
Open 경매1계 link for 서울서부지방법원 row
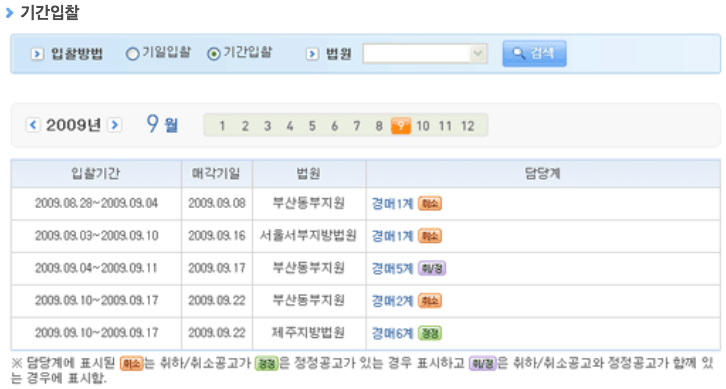click(392, 236)
